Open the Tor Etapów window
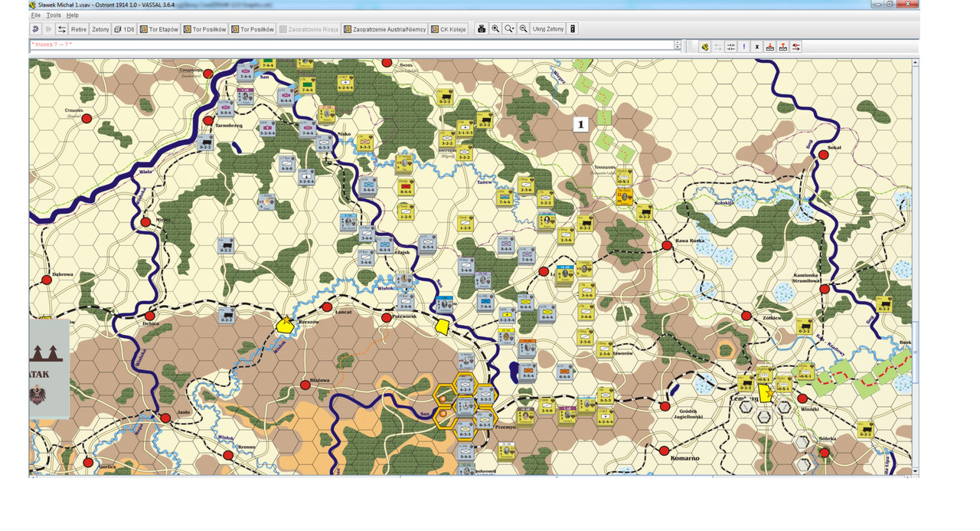Screen dimensions: 980x531 [x=158, y=29]
